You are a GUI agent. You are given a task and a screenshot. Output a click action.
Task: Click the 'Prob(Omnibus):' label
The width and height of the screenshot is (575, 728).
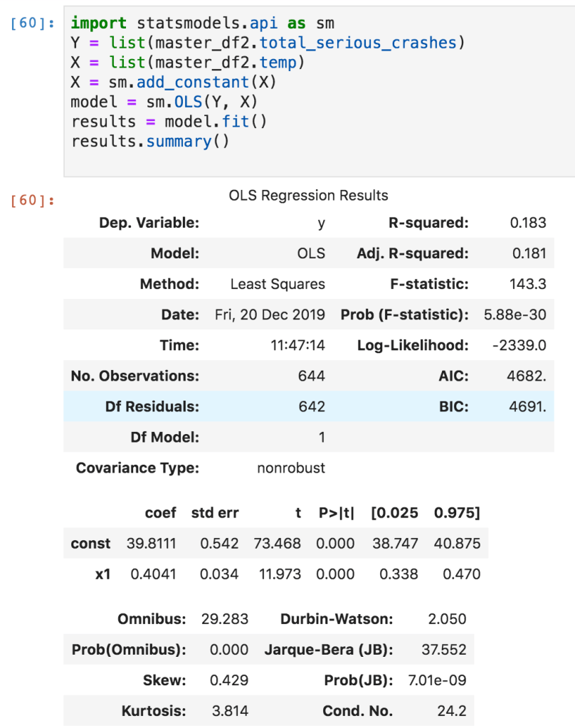click(x=129, y=650)
